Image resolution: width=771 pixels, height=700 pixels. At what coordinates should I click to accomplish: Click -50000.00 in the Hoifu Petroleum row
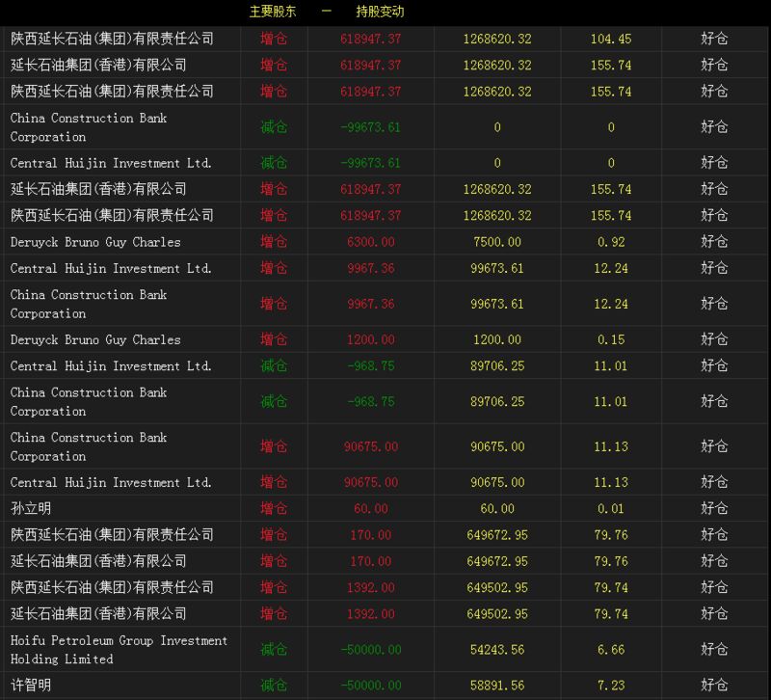(371, 650)
